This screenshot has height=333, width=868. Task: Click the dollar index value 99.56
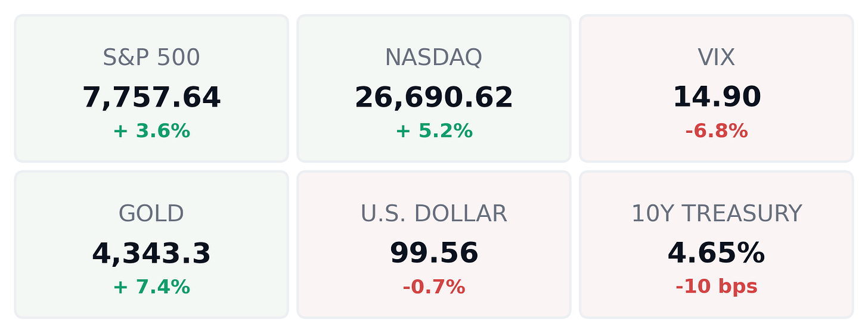[x=434, y=253]
